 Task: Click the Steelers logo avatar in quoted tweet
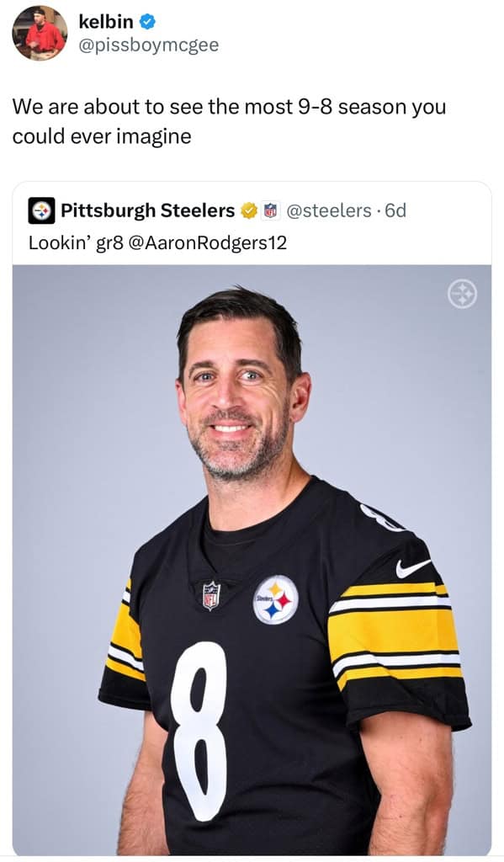41,210
